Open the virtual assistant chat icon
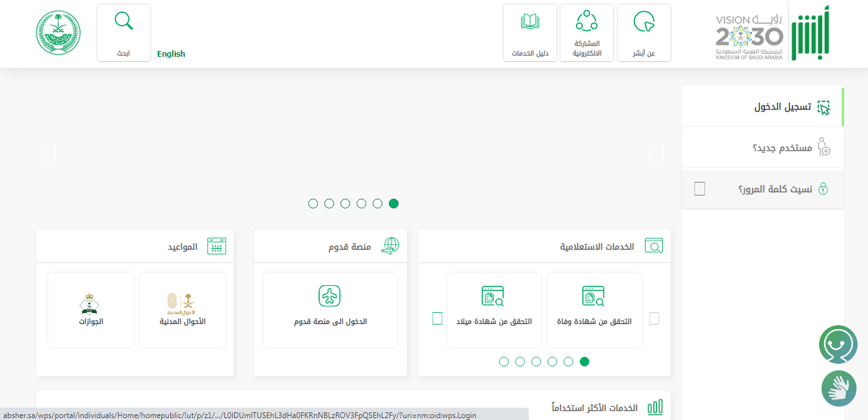The image size is (868, 420). 838,345
